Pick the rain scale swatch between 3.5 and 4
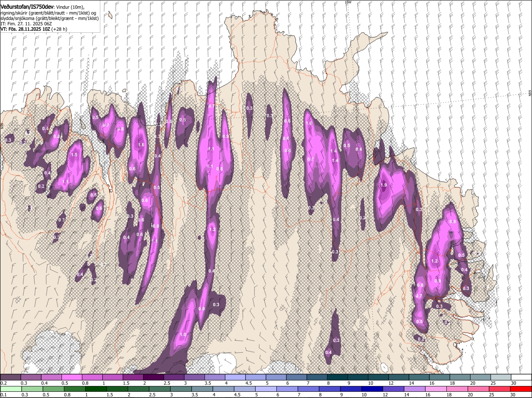Image resolution: width=532 pixels, height=398 pixels. click(x=203, y=389)
